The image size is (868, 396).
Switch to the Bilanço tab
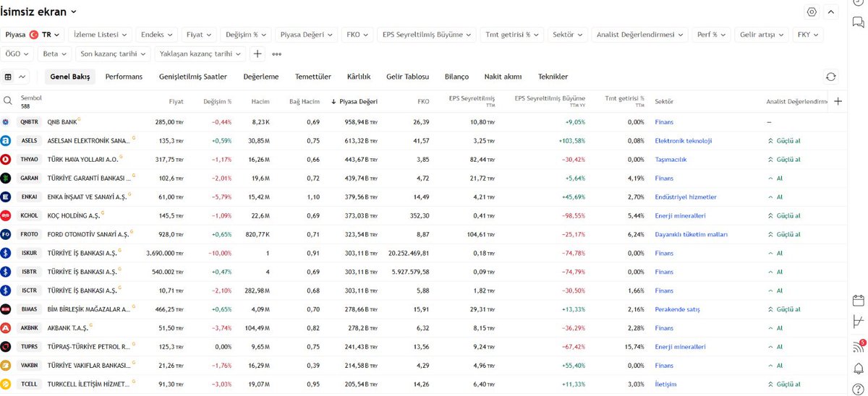[x=456, y=77]
